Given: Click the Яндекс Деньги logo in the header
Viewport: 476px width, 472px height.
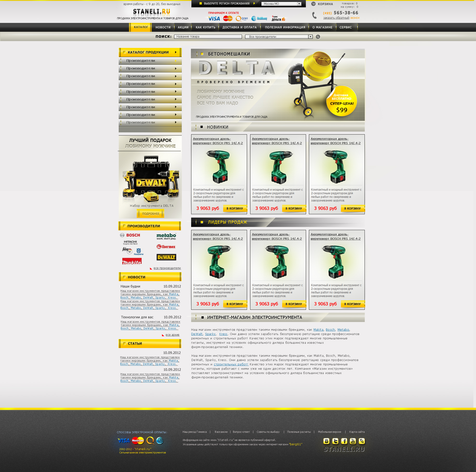Looking at the screenshot, I should [x=278, y=18].
